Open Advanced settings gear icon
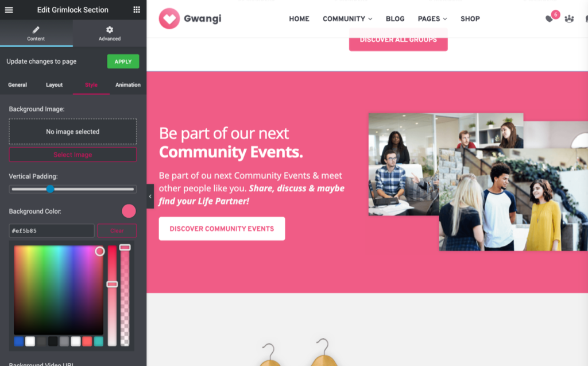Viewport: 588px width, 366px height. point(110,30)
